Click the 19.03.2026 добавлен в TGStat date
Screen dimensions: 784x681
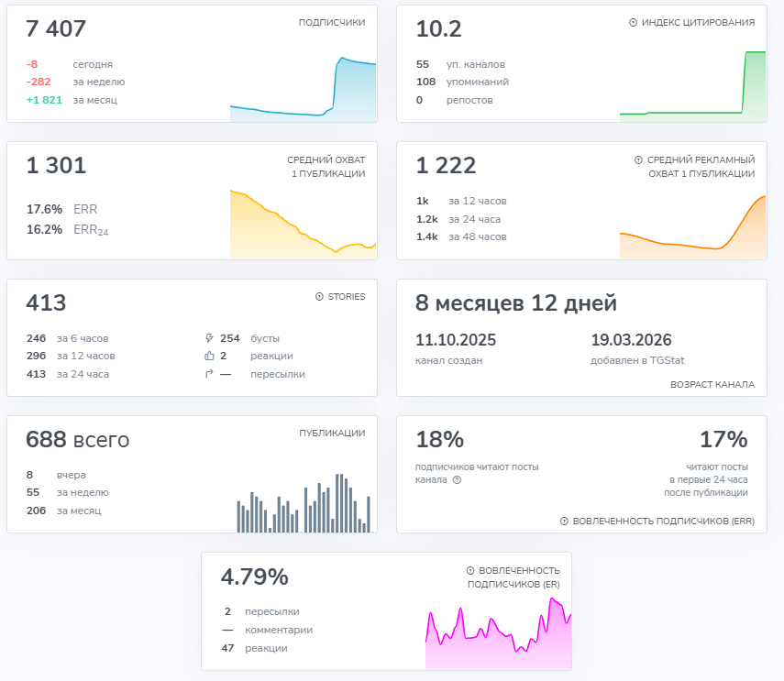[x=631, y=340]
